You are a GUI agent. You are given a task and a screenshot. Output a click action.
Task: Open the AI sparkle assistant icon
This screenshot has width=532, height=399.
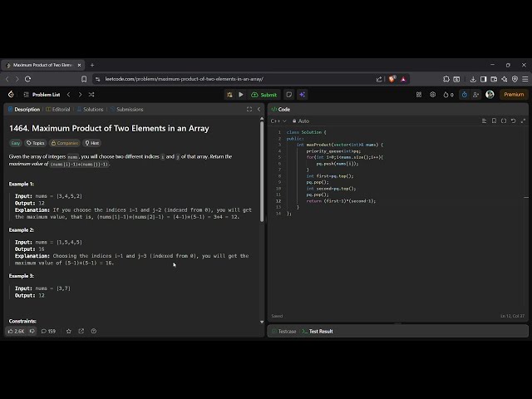(x=303, y=95)
